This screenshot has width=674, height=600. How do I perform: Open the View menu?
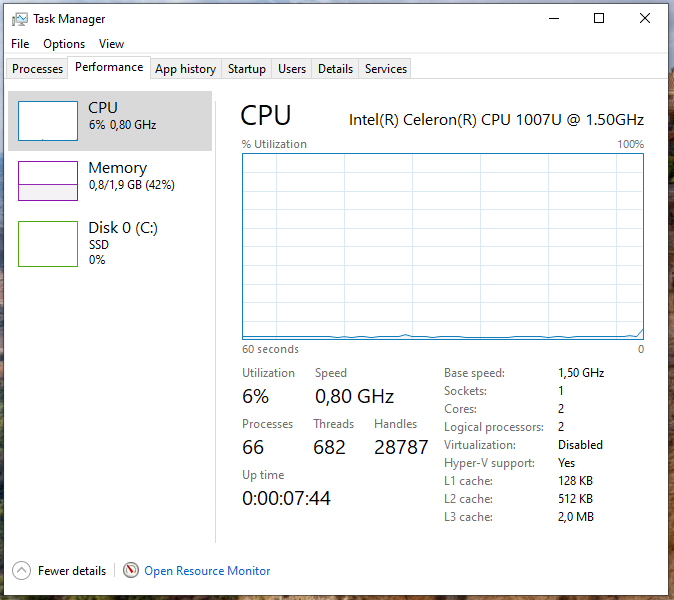112,44
